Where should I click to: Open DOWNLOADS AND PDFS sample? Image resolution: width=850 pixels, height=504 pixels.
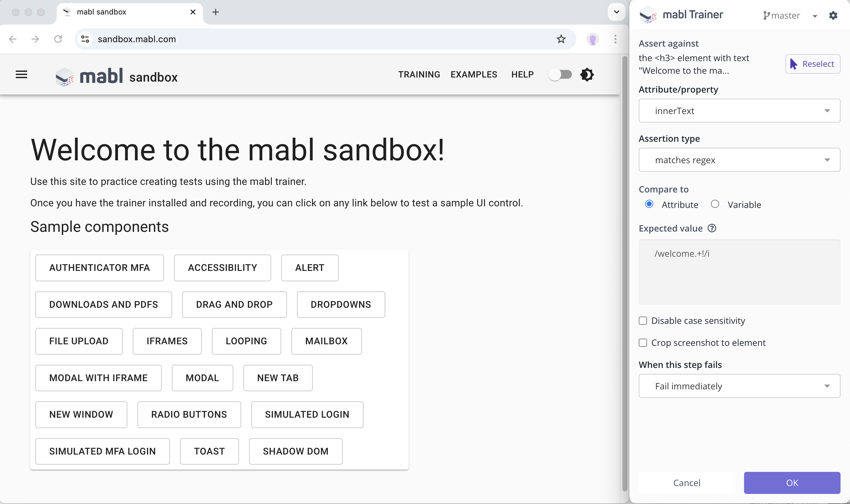(x=104, y=304)
